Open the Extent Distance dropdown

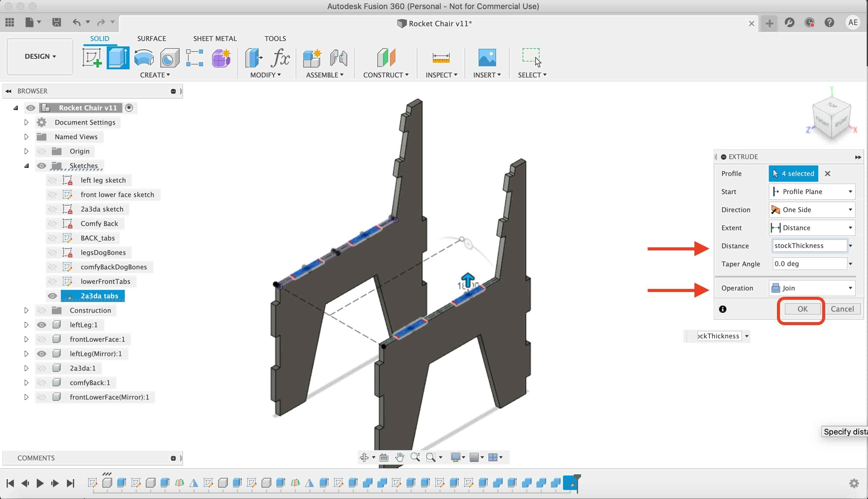812,228
